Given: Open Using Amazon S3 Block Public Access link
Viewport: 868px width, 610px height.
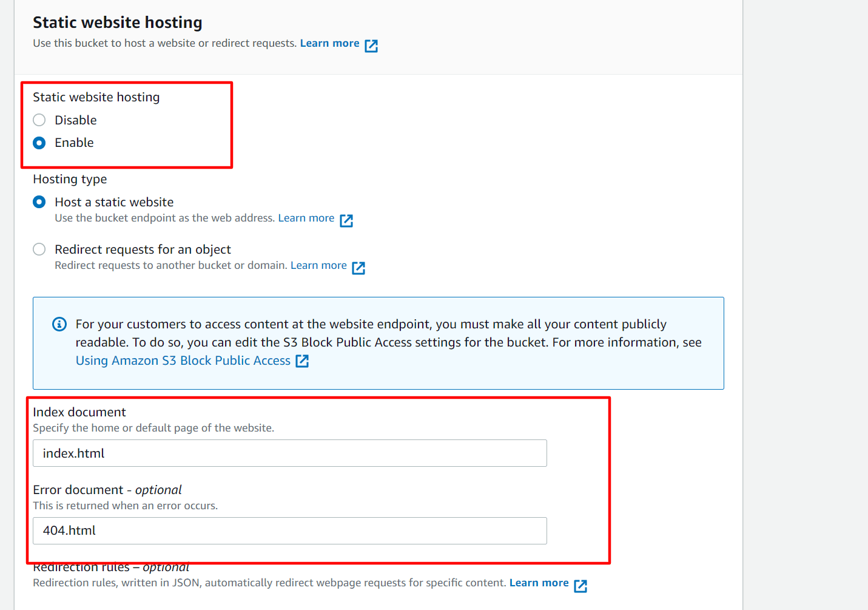Looking at the screenshot, I should (183, 361).
